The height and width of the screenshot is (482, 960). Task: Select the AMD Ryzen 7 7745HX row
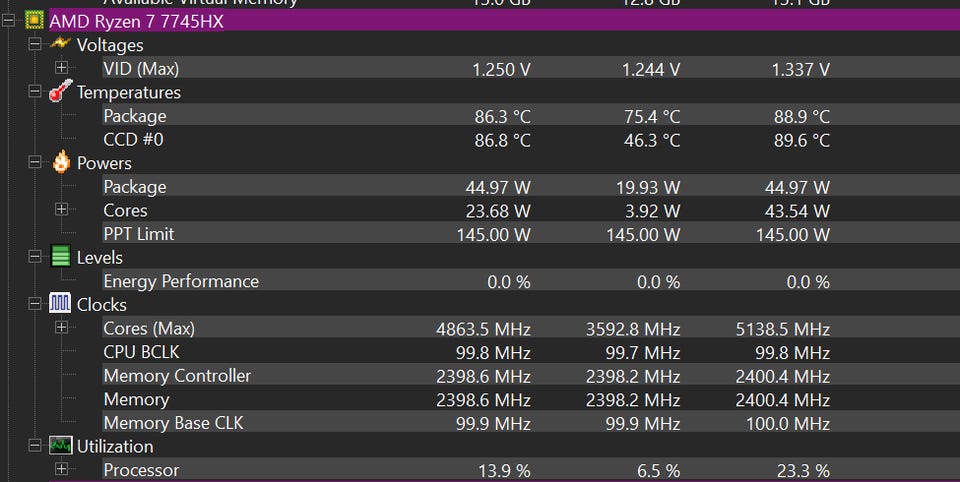point(503,21)
